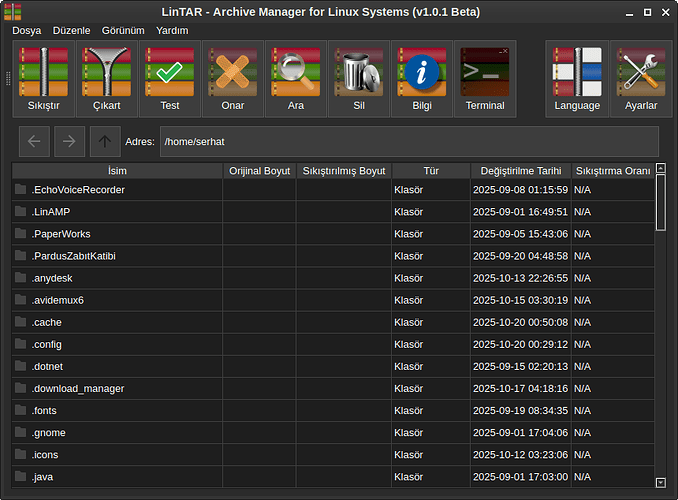Click the Sil trash can icon
Screen dimensions: 678x500
(358, 80)
